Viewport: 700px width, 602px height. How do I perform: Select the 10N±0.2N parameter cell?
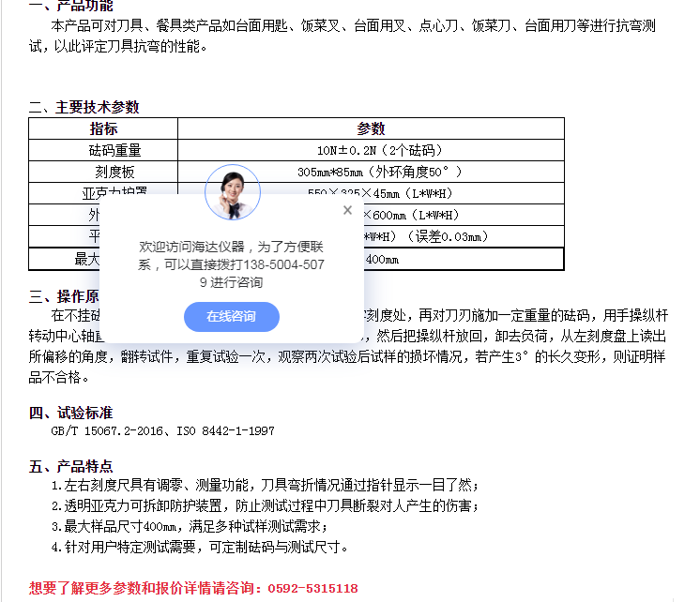tap(371, 150)
